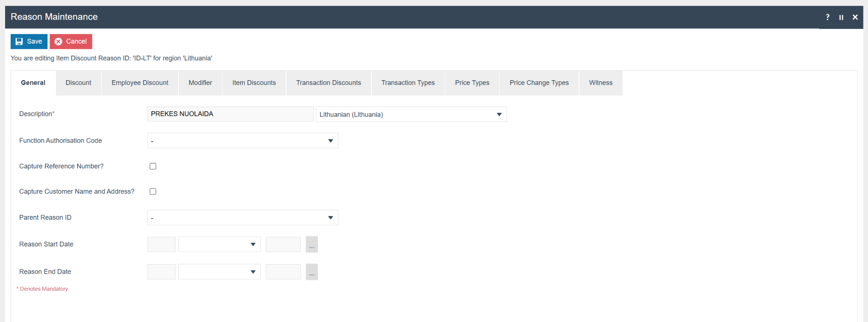This screenshot has height=322, width=868.
Task: Switch to the Employee Discount tab
Action: click(x=140, y=83)
